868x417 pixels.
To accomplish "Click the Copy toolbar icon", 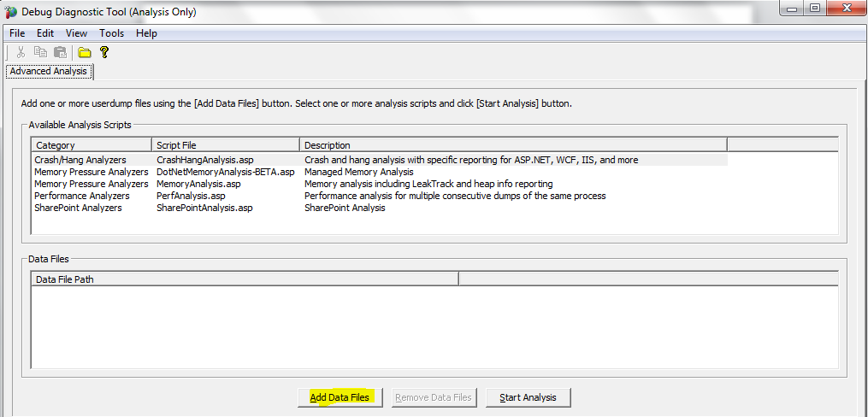I will tap(40, 52).
